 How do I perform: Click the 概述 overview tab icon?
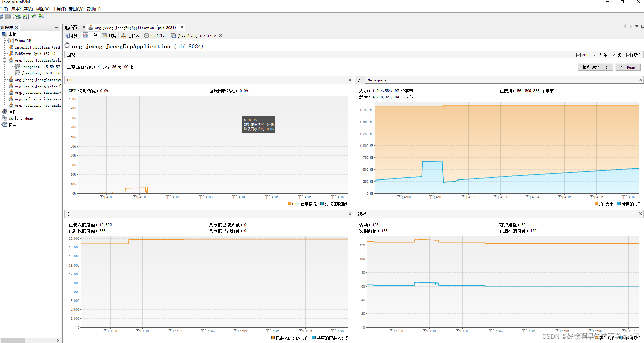pyautogui.click(x=67, y=36)
